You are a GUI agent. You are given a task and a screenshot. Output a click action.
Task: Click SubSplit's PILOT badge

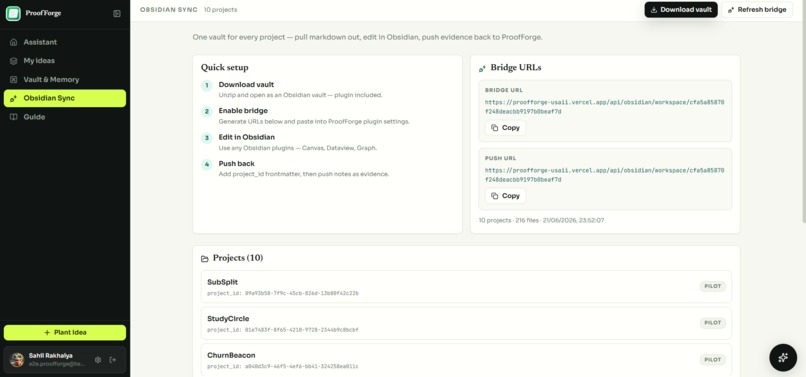point(712,286)
